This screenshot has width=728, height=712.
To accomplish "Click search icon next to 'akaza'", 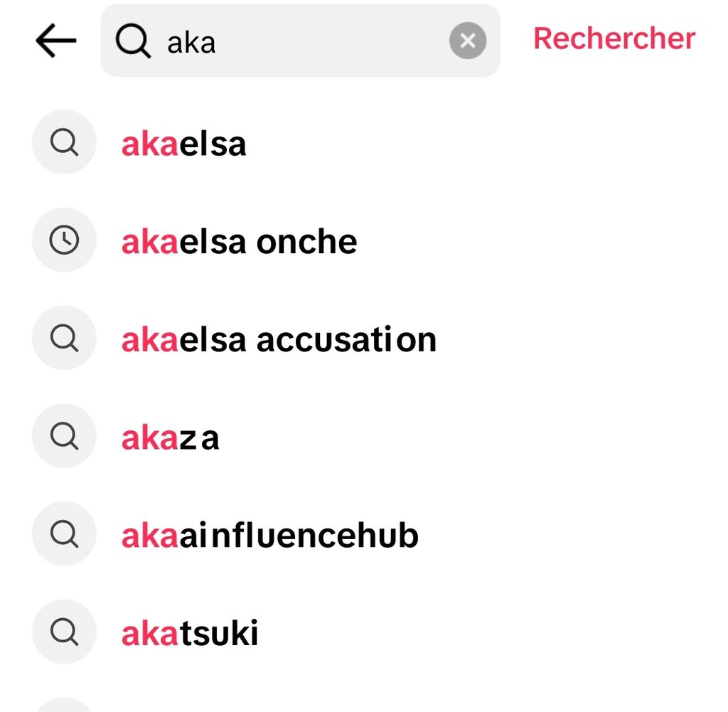I will [64, 436].
